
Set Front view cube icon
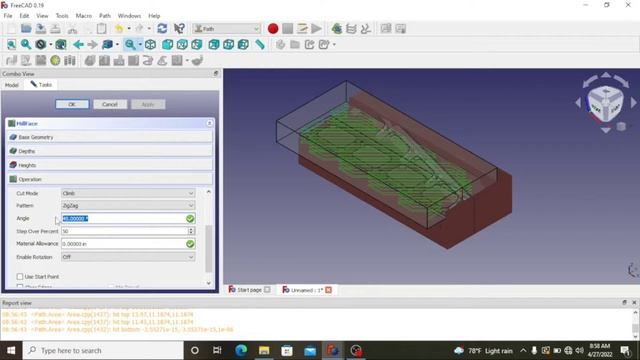[x=167, y=44]
